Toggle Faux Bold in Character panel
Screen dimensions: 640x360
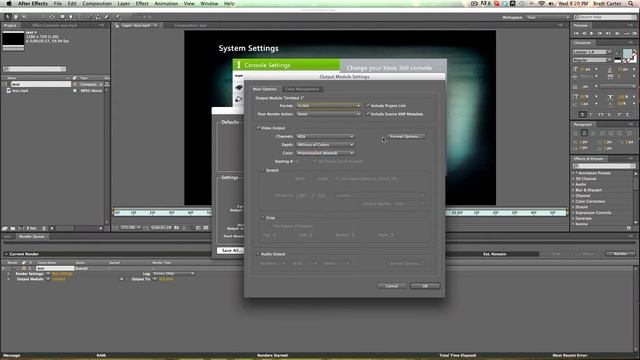coord(582,115)
